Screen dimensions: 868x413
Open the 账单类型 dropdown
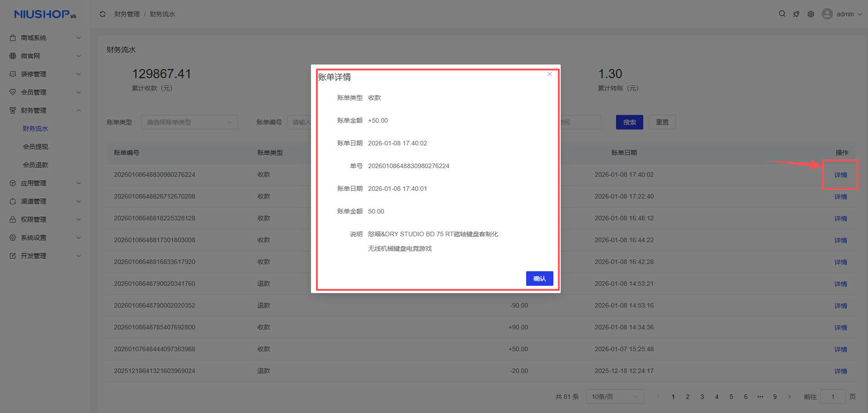pyautogui.click(x=189, y=122)
